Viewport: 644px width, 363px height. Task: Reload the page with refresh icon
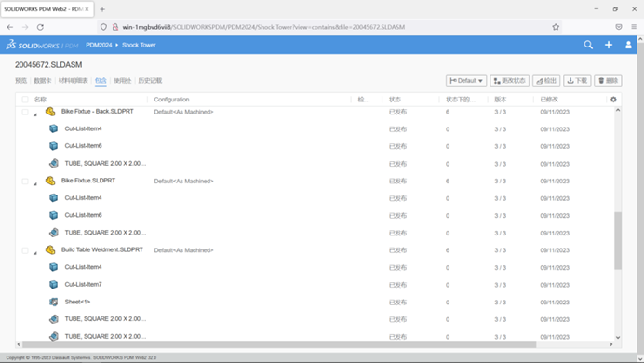[40, 27]
